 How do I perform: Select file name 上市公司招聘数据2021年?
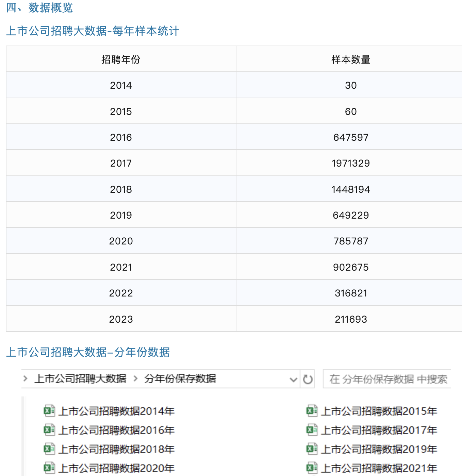[379, 468]
